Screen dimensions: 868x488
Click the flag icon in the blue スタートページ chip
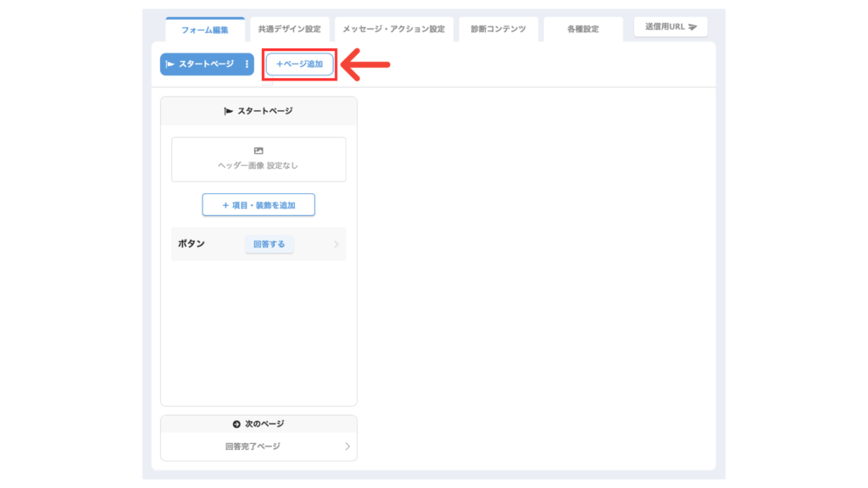tap(170, 64)
